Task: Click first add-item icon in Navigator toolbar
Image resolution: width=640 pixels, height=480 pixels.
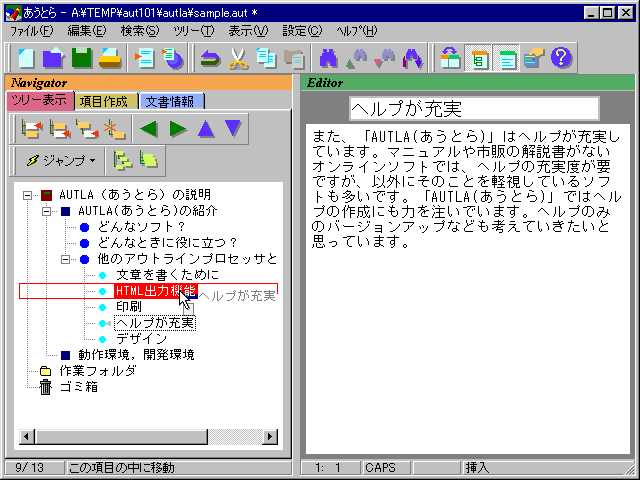Action: pos(31,129)
